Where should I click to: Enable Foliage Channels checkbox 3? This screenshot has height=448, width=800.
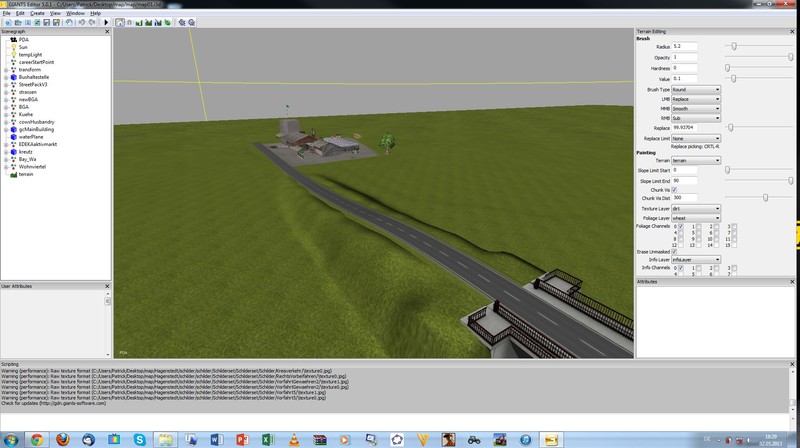click(x=734, y=226)
